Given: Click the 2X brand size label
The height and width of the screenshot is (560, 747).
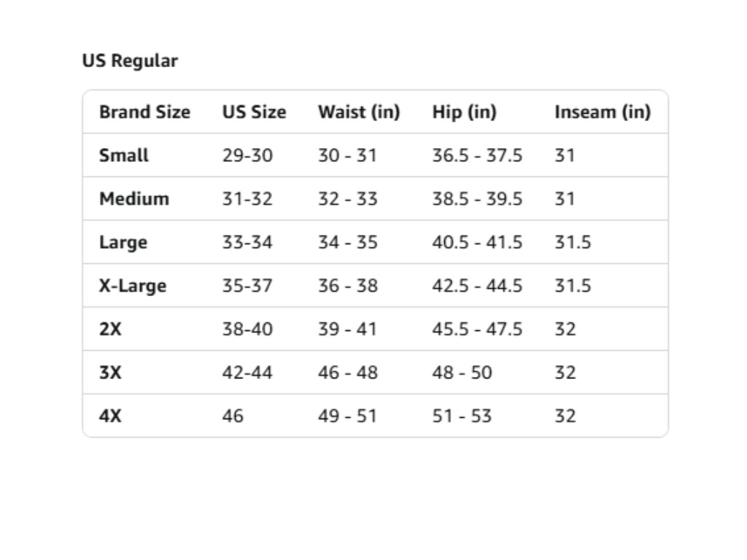Looking at the screenshot, I should coord(110,330).
